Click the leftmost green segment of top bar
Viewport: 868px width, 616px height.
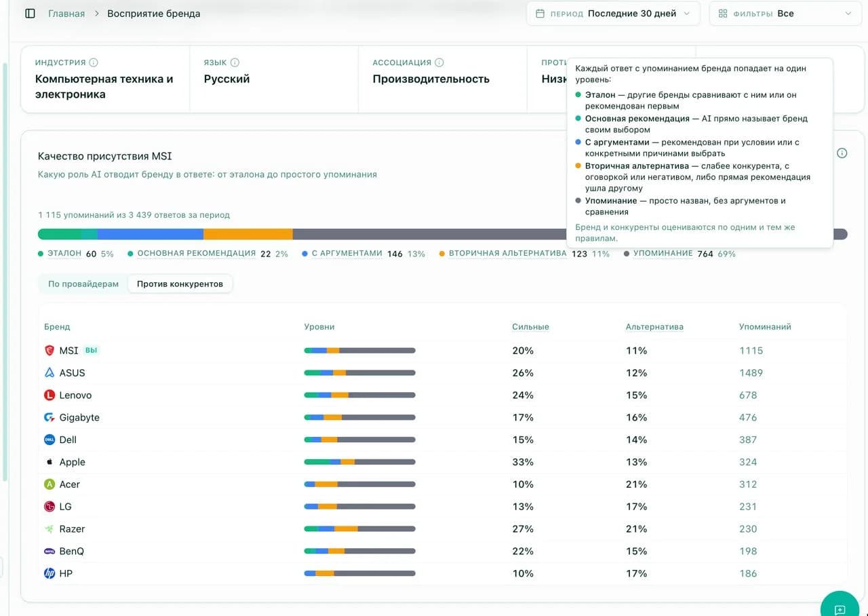pyautogui.click(x=60, y=234)
